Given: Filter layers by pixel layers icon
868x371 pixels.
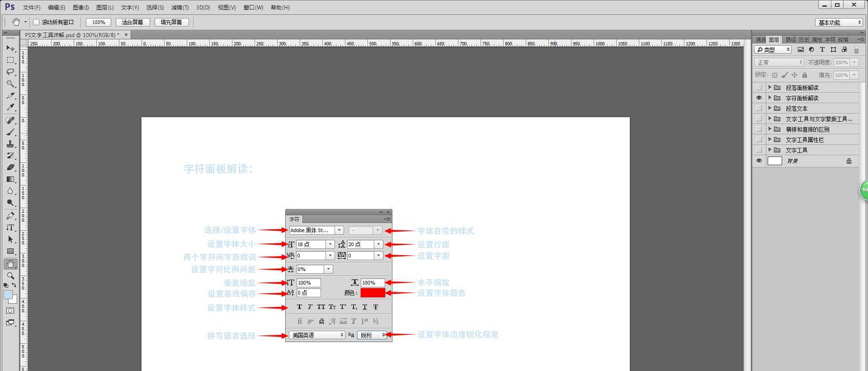Looking at the screenshot, I should pos(801,50).
